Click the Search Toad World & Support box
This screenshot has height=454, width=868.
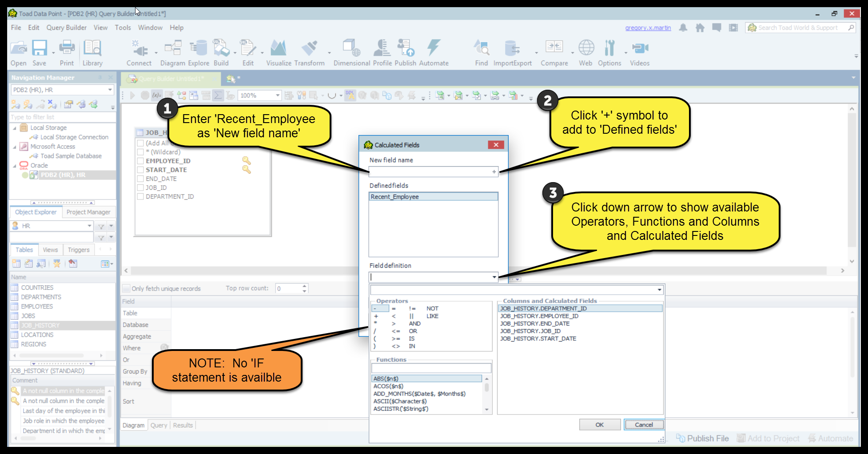pyautogui.click(x=801, y=28)
